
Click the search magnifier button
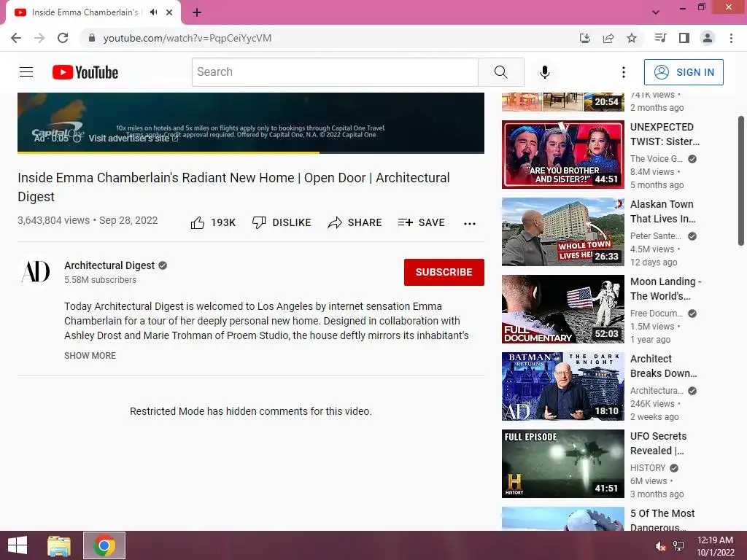pyautogui.click(x=500, y=72)
